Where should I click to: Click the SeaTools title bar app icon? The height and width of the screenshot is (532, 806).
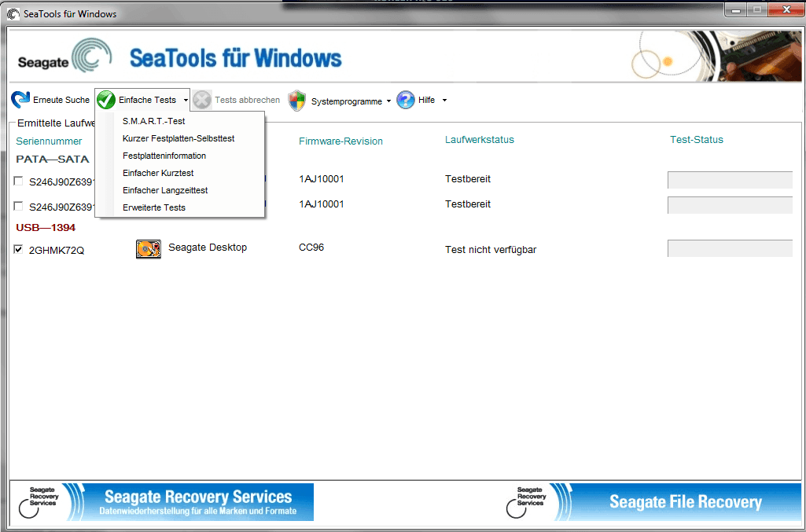[x=13, y=14]
